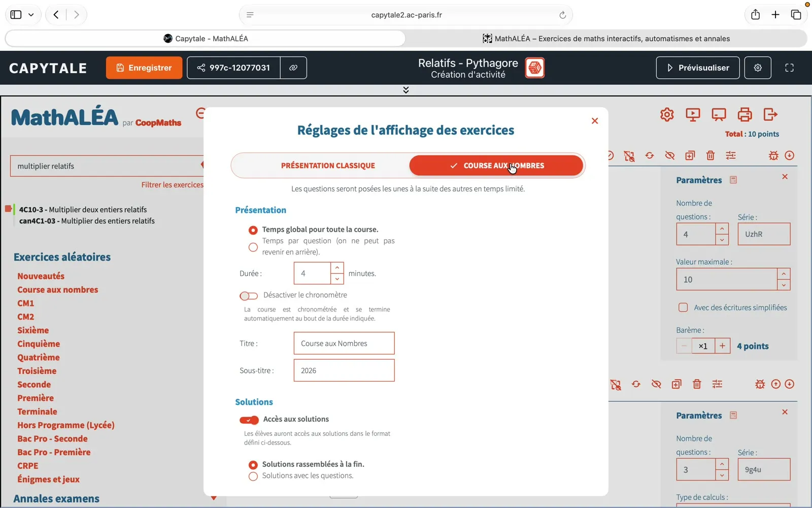Increase Durée minutes with up arrow
Viewport: 812px width, 508px height.
coord(337,268)
